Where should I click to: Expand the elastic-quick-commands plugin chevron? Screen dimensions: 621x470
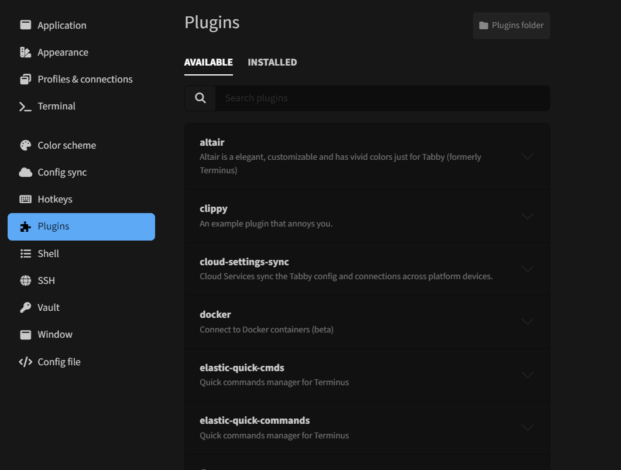coord(527,427)
